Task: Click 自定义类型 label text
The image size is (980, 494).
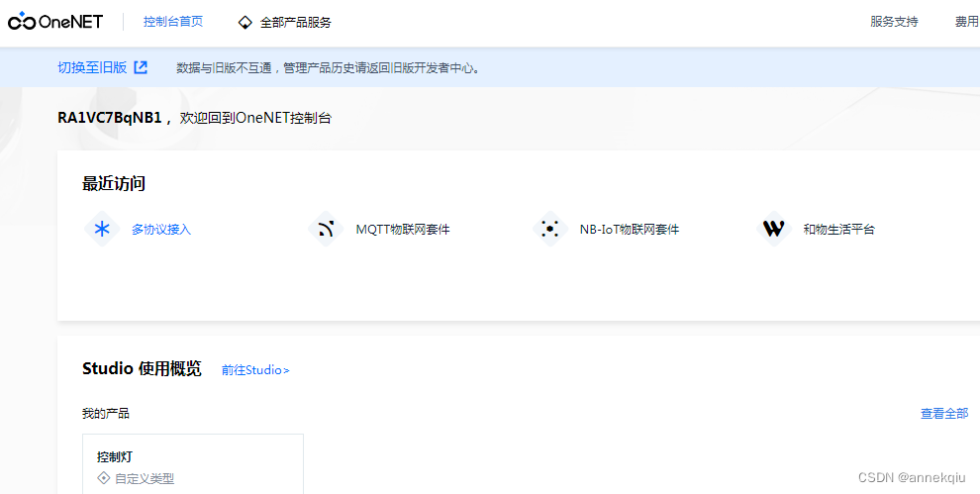Action: click(145, 479)
